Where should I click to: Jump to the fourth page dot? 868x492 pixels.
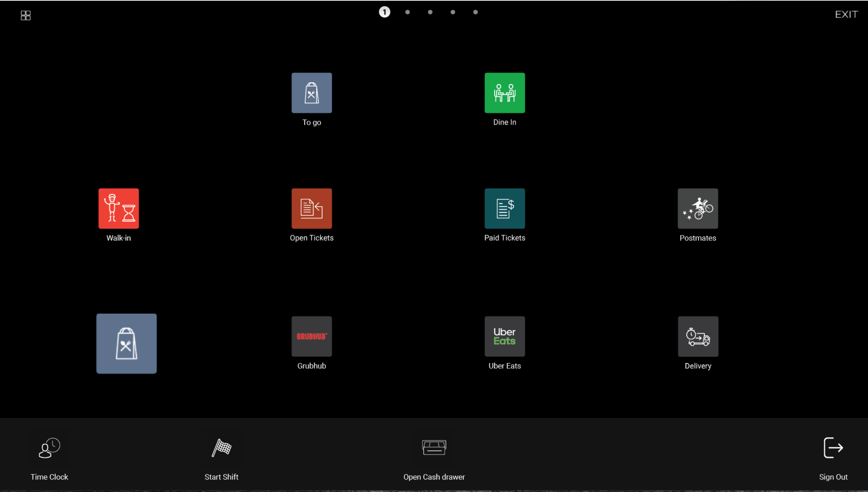tap(453, 12)
